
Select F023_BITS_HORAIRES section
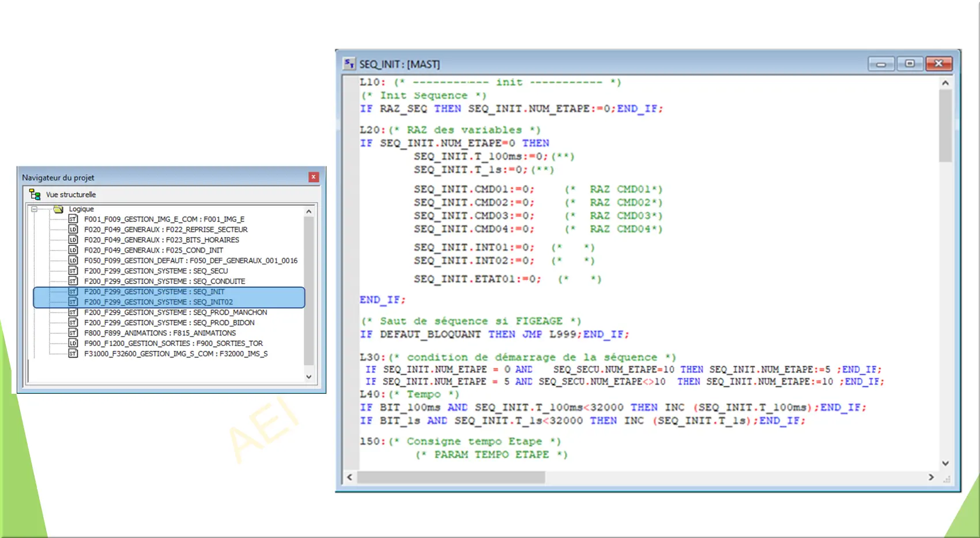pos(161,240)
